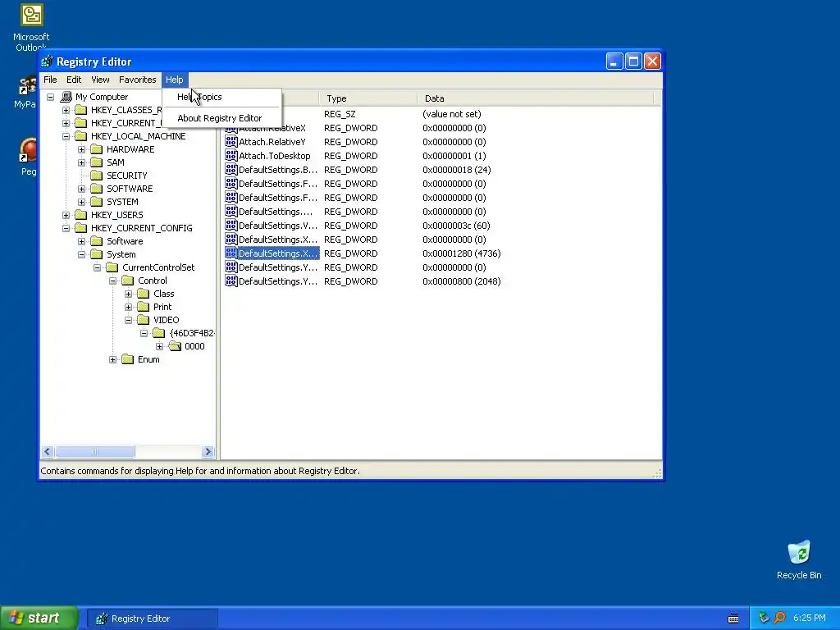This screenshot has height=630, width=840.
Task: Select the System folder icon under HKEY_CURRENT_CONFIG
Action: tap(97, 254)
